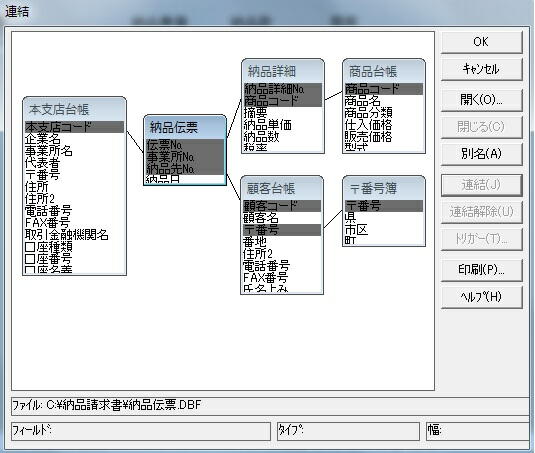
Task: Click the キャンセル button
Action: point(481,69)
